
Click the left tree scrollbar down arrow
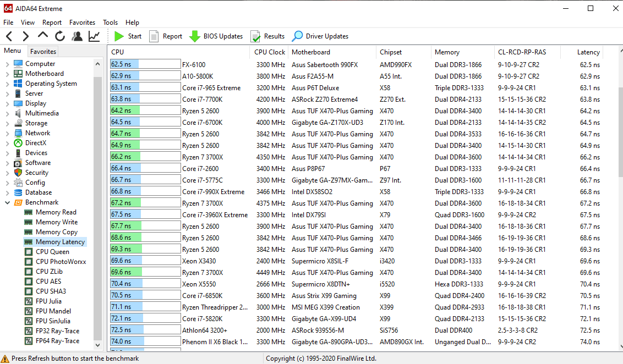(x=98, y=345)
